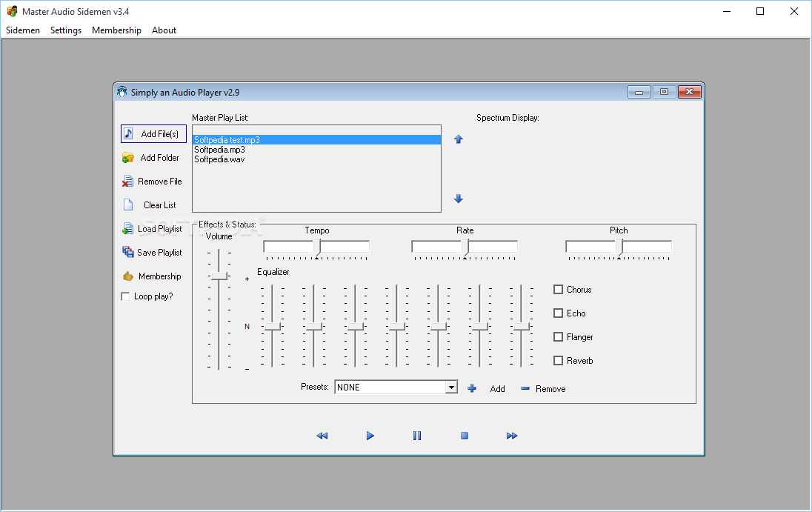Select Softpedia.wav in the play list
812x512 pixels.
[x=219, y=159]
